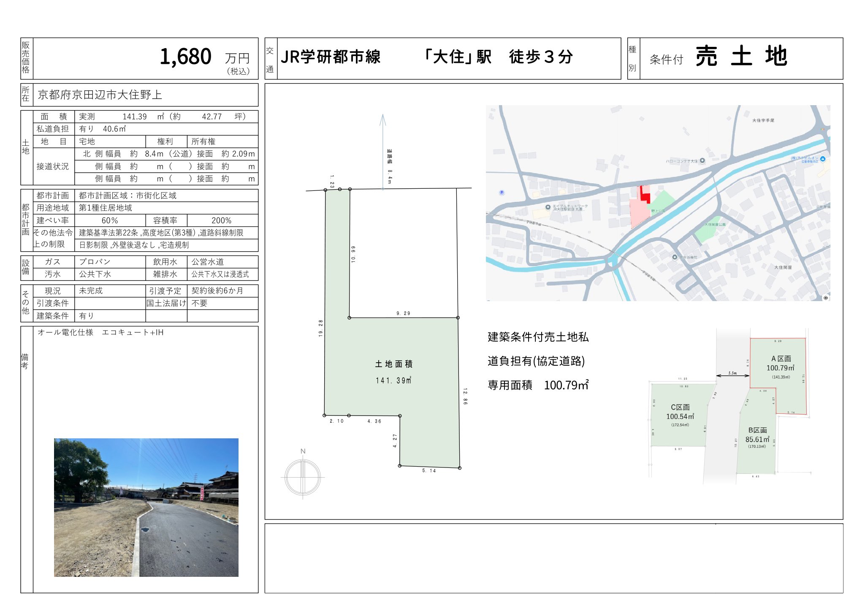
Task: Click the 土地面積 141.39㎡ label on the plot
Action: pyautogui.click(x=393, y=372)
